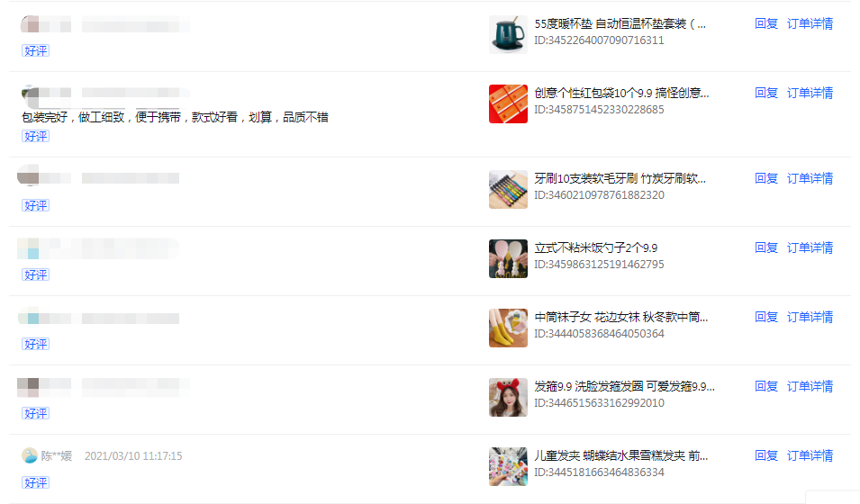Reply to 陈**媛's 儿童发夹 review
This screenshot has height=504, width=860.
click(766, 455)
